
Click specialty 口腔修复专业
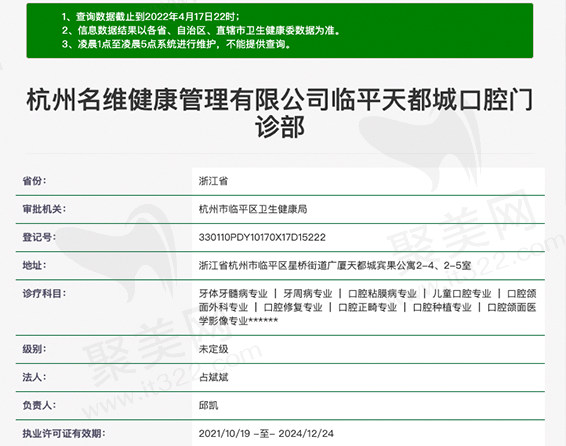(293, 307)
